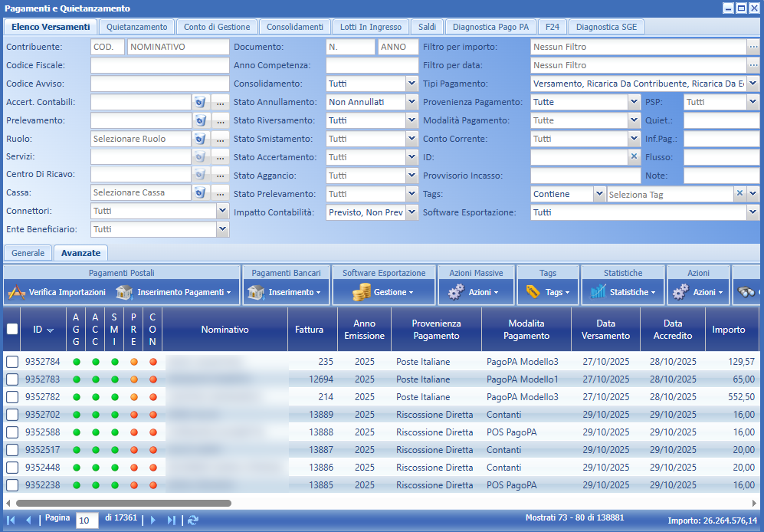The height and width of the screenshot is (532, 764).
Task: Toggle the select-all checkbox in grid header
Action: [x=12, y=328]
